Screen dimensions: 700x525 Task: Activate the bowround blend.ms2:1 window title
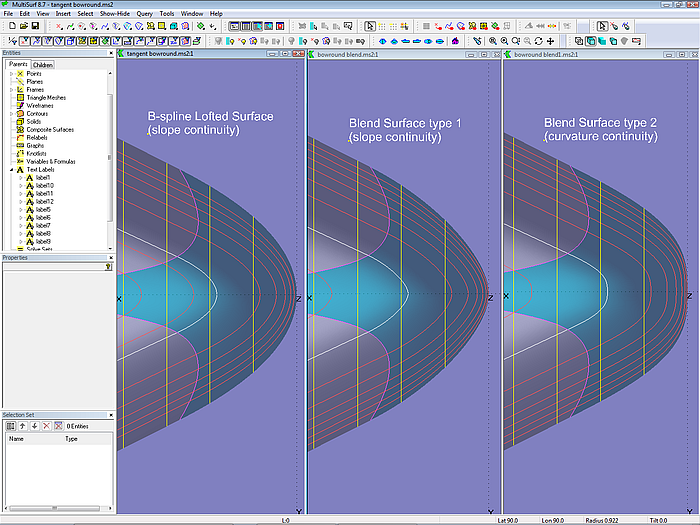[349, 54]
